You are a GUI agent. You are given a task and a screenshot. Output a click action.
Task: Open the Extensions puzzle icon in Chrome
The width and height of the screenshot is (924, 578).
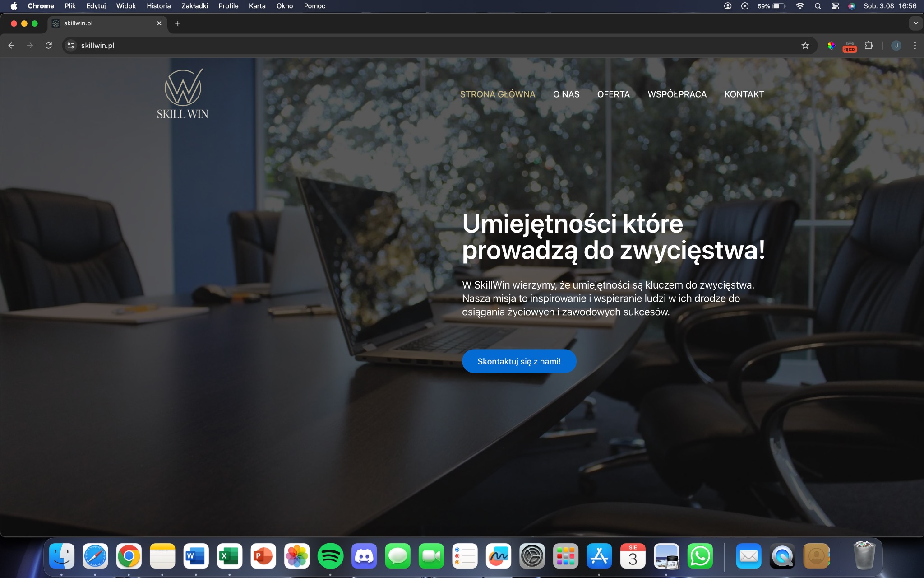[x=869, y=45]
